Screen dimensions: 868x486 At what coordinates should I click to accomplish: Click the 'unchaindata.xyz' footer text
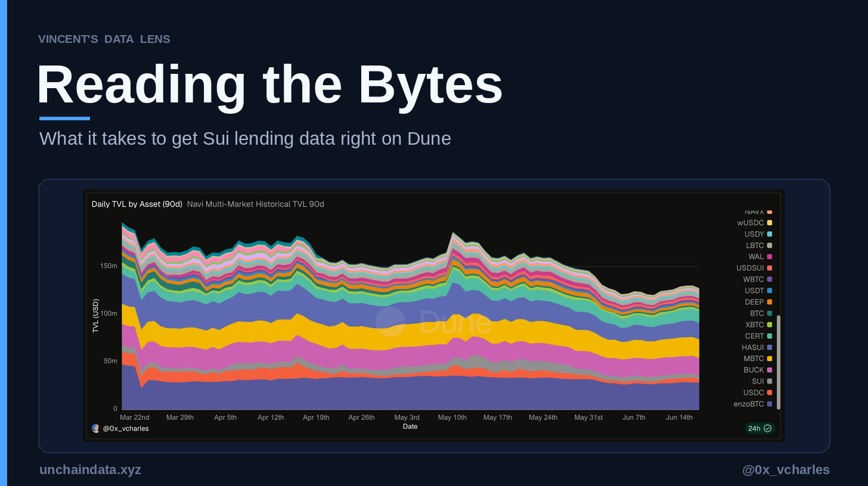click(90, 469)
